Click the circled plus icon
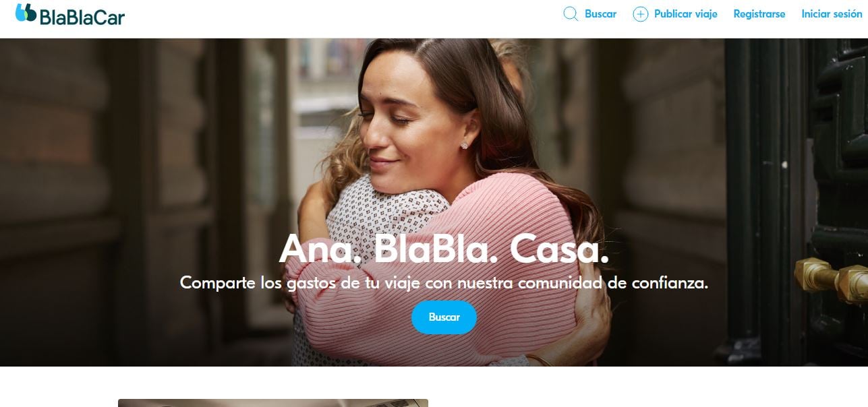The image size is (868, 407). (640, 14)
